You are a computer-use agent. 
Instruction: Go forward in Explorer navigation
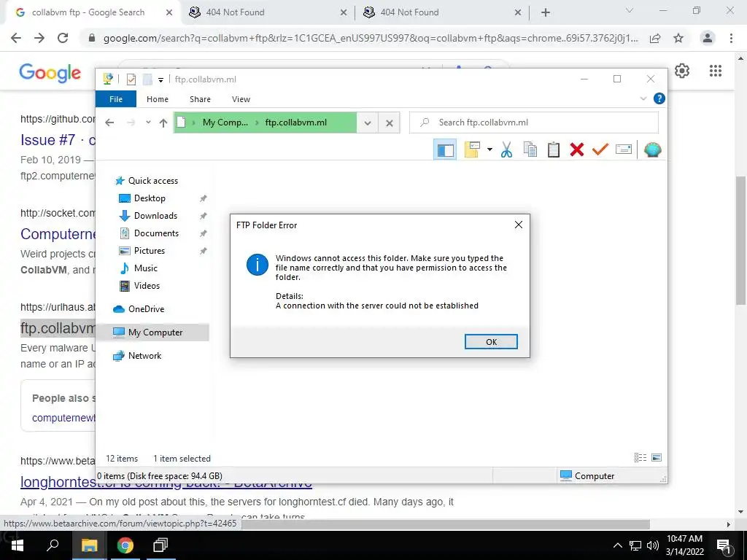pos(131,122)
